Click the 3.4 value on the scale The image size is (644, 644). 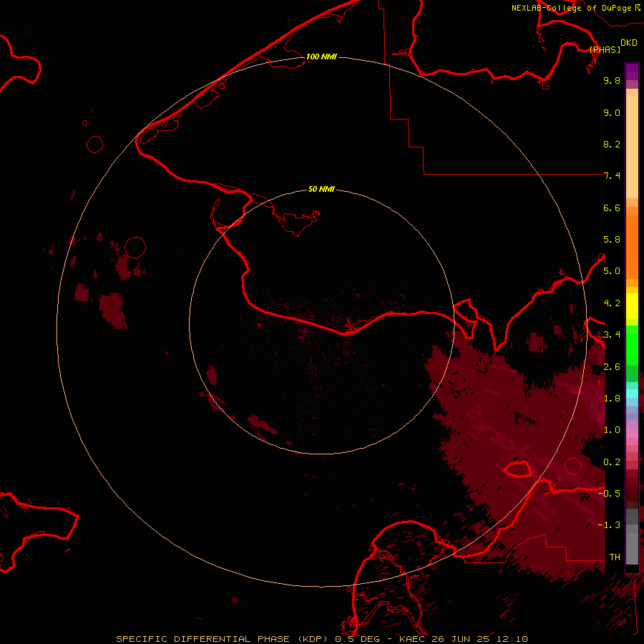pos(612,335)
